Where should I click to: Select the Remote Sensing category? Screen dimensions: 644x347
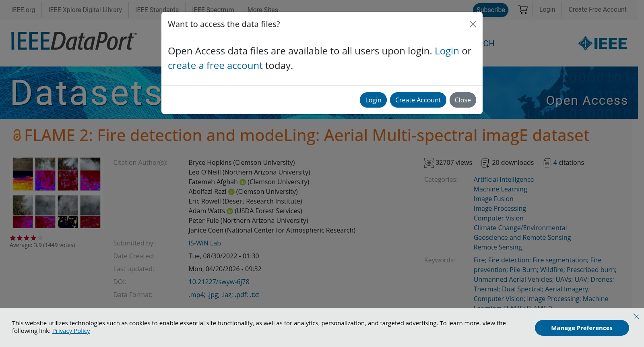click(x=497, y=247)
